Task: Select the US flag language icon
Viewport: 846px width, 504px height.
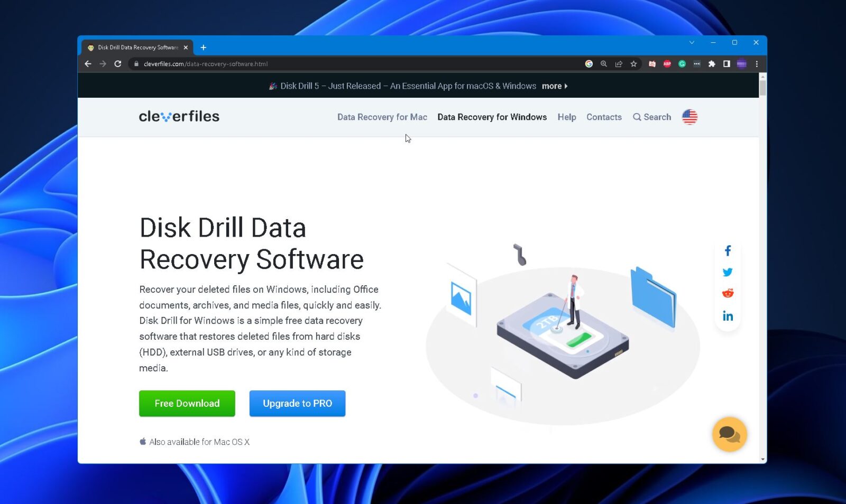Action: point(689,117)
